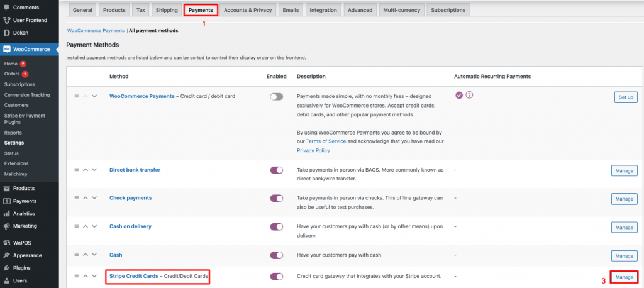Move WooCommerce Payments down with the arrow
This screenshot has width=644, height=288.
pyautogui.click(x=94, y=96)
